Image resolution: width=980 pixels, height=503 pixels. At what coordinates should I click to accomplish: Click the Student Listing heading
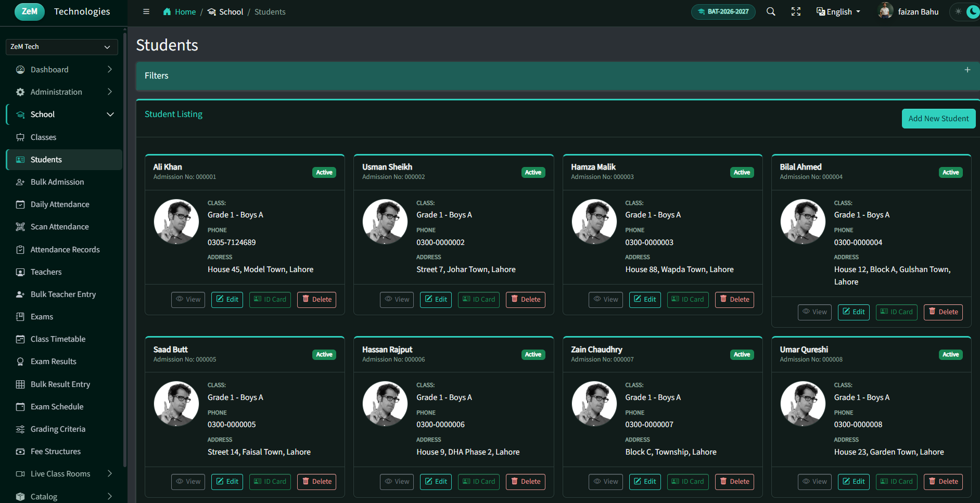tap(173, 114)
